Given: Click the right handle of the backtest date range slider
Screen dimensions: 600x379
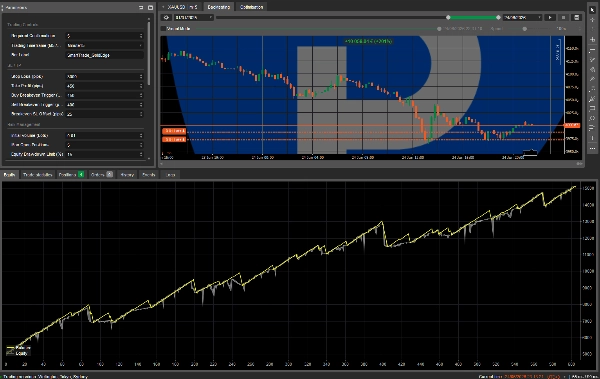Looking at the screenshot, I should tap(498, 17).
